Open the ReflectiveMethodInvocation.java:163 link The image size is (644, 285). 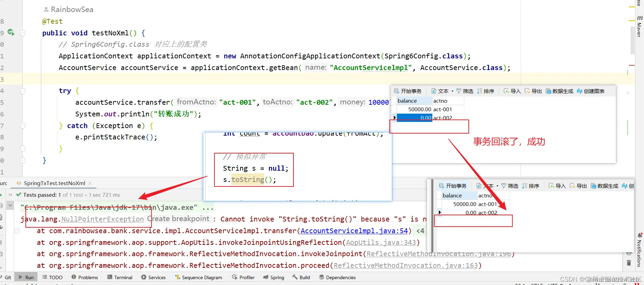click(406, 265)
